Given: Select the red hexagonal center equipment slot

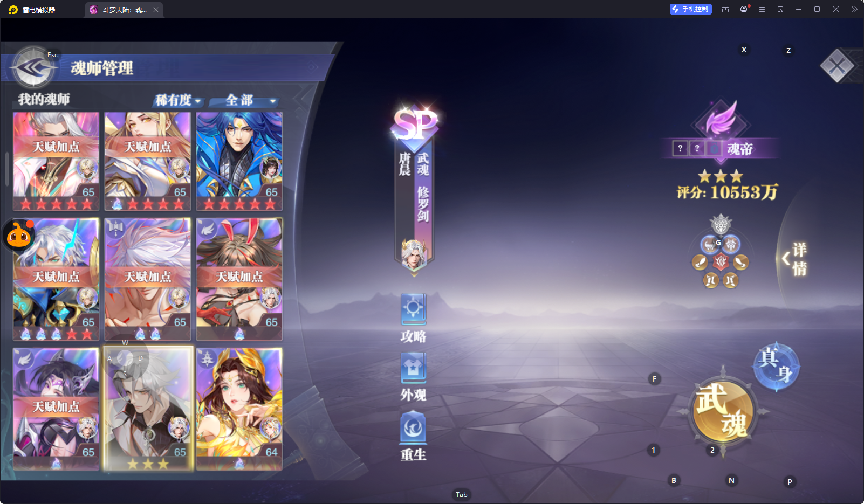Looking at the screenshot, I should click(x=721, y=262).
